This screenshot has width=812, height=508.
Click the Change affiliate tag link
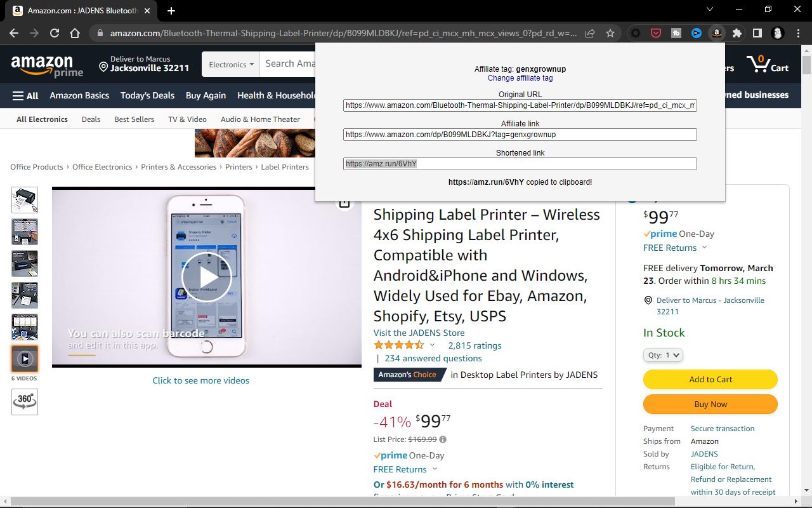[520, 78]
